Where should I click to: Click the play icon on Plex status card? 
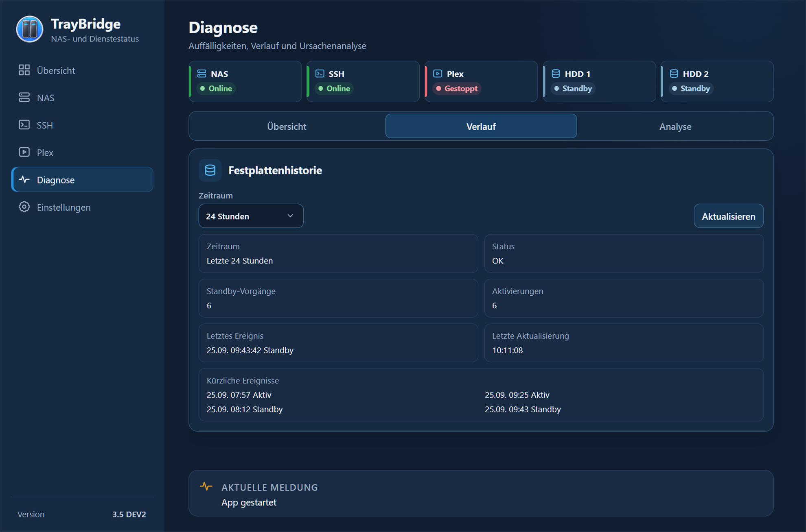pyautogui.click(x=438, y=74)
